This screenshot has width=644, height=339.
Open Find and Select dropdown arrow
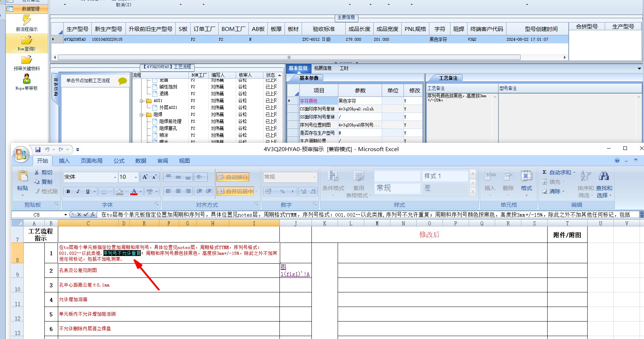click(x=610, y=196)
